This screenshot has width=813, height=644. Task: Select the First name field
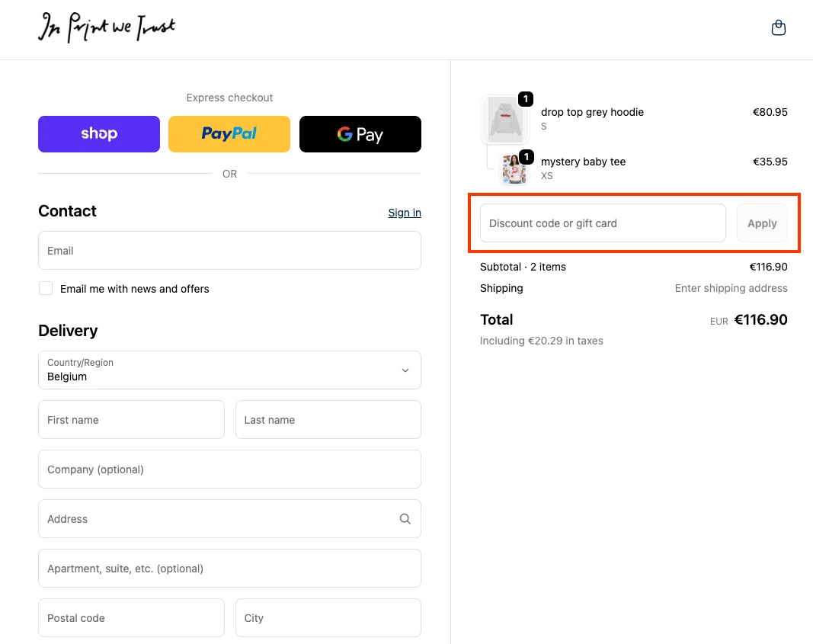pos(131,420)
